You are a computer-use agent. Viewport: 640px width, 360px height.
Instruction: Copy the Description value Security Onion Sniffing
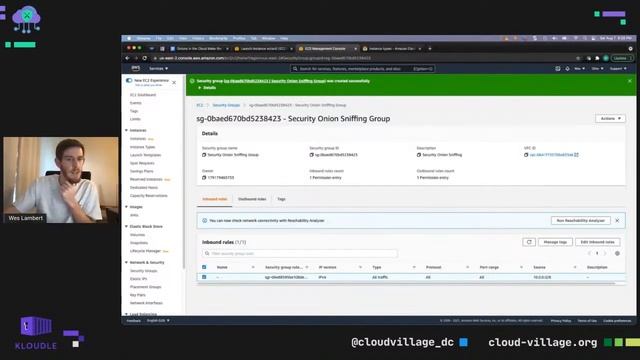(x=419, y=155)
